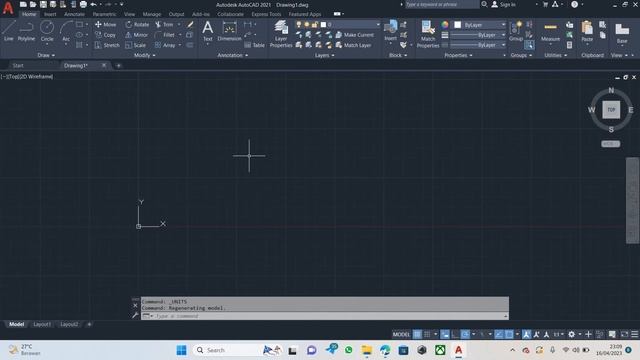Click the Insert block icon

point(390,31)
